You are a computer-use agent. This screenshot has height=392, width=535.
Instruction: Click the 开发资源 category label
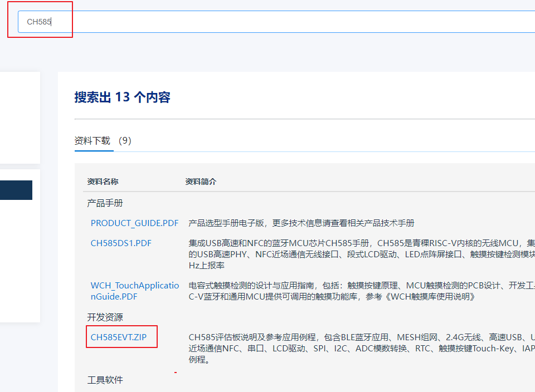[105, 317]
